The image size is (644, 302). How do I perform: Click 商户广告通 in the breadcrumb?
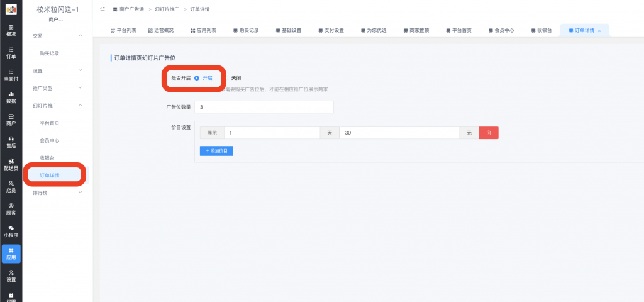click(x=131, y=9)
